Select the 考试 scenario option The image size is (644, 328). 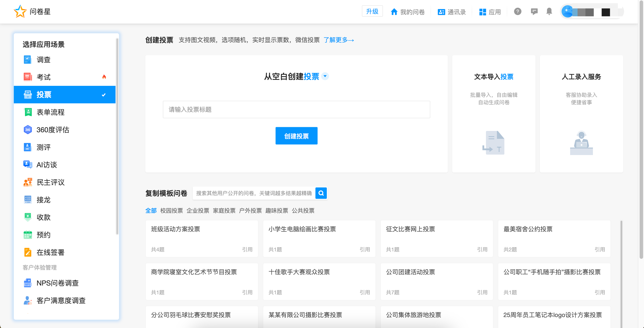[x=44, y=77]
